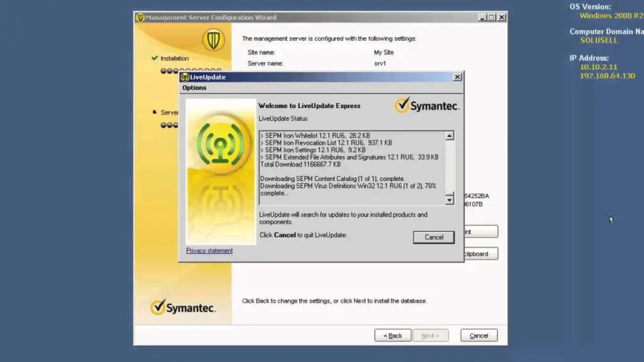Select 'Downloading SEPM Content Catalog' status line
644x362 pixels.
pos(332,179)
